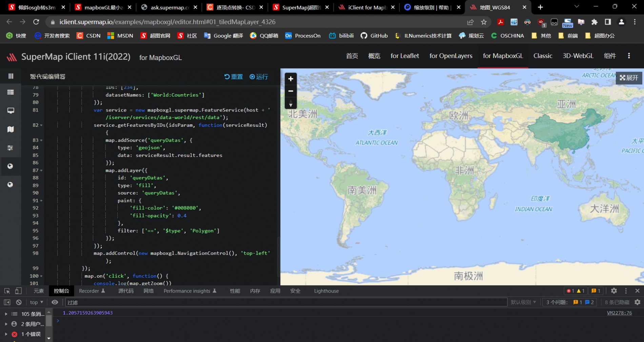This screenshot has width=644, height=342.
Task: Switch to DevTools 控制台 tab
Action: (x=61, y=291)
